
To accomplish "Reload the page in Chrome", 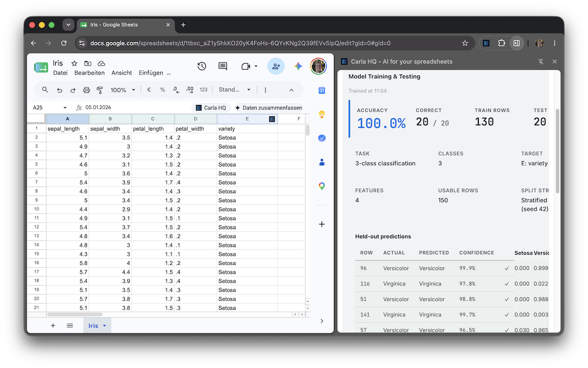I will tap(64, 43).
